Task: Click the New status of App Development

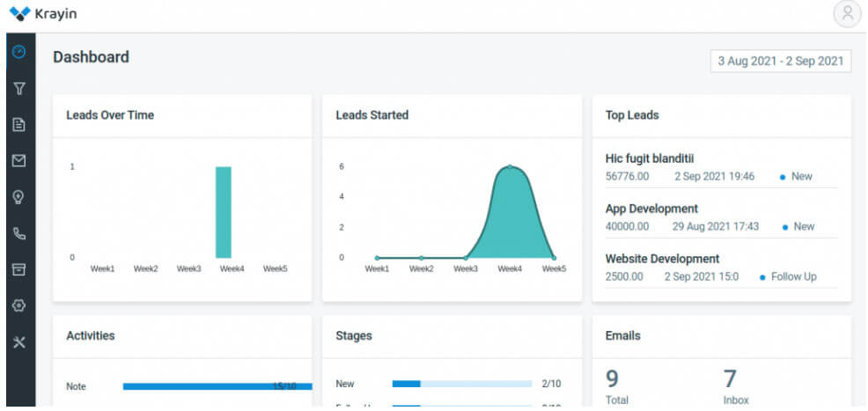Action: (804, 226)
